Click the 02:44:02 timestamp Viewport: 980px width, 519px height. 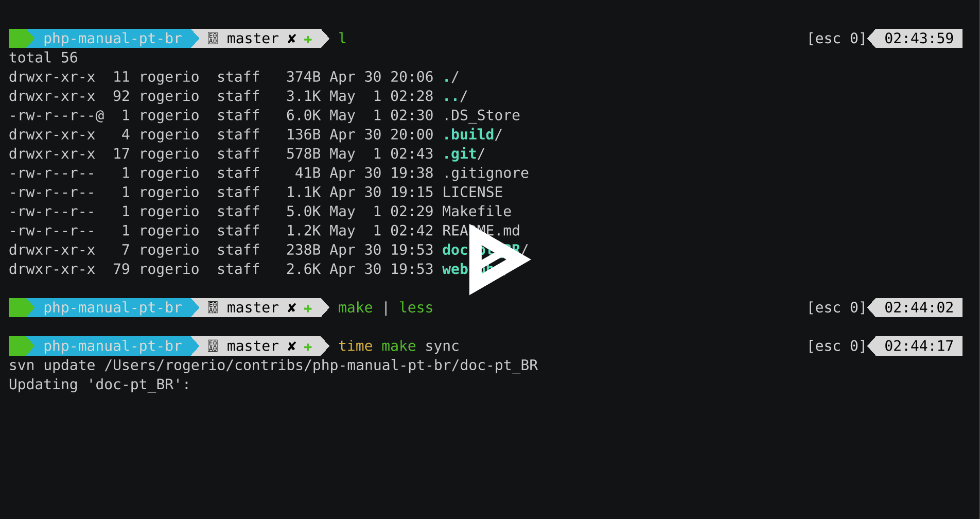click(919, 308)
